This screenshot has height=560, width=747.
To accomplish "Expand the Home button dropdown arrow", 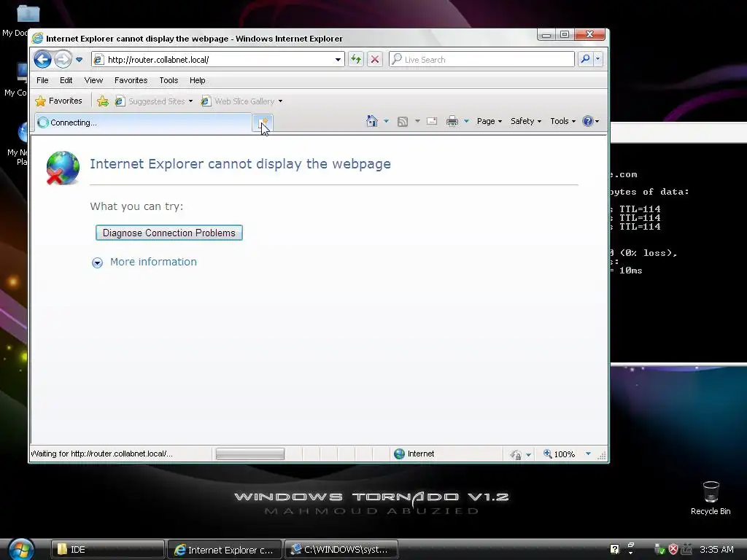I will click(x=387, y=121).
